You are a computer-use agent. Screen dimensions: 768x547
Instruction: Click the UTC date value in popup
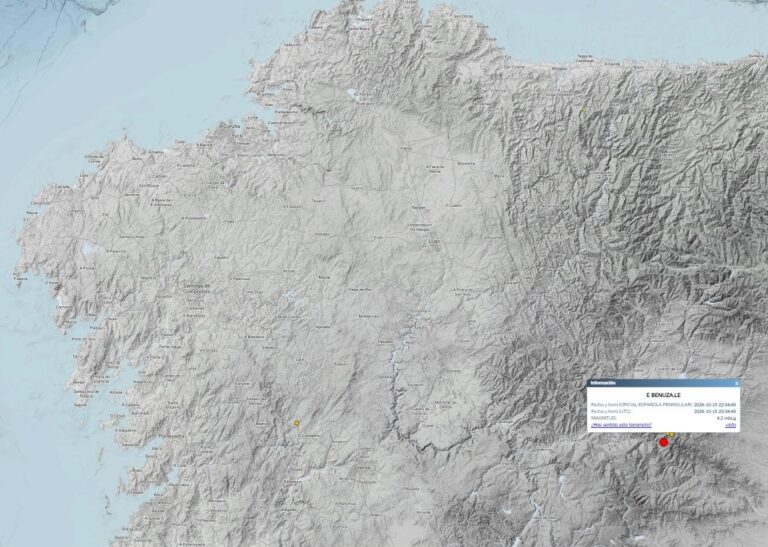[715, 411]
